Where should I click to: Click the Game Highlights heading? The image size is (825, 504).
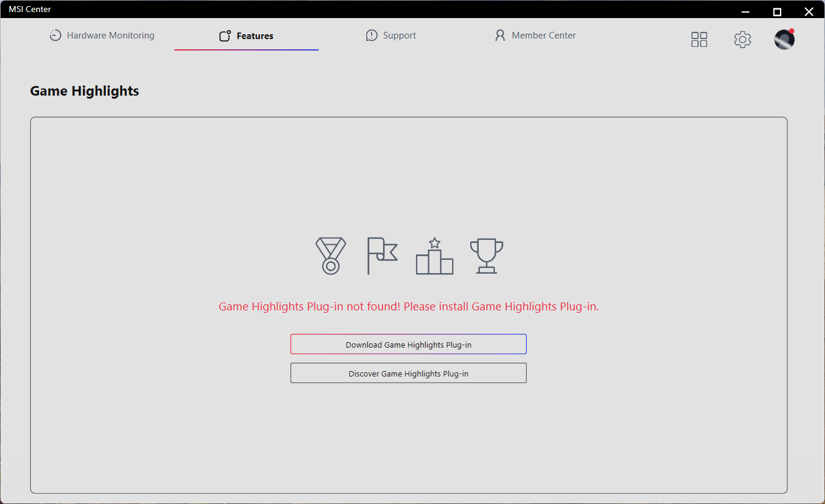[85, 91]
